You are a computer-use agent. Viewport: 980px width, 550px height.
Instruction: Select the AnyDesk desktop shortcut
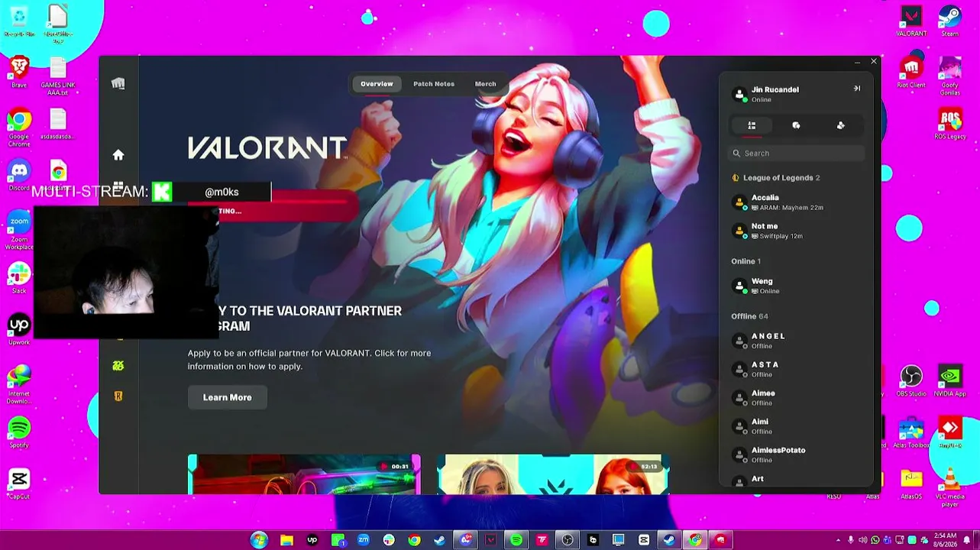click(x=950, y=432)
